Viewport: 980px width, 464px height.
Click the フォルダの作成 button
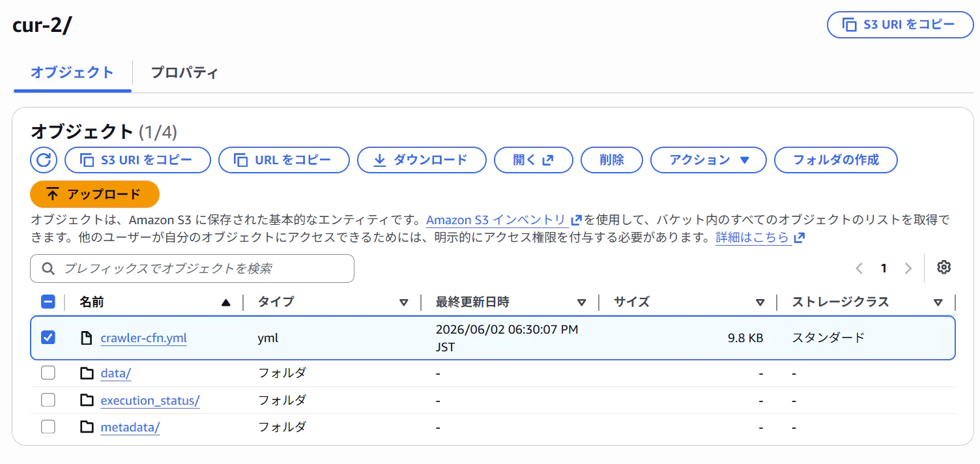836,160
